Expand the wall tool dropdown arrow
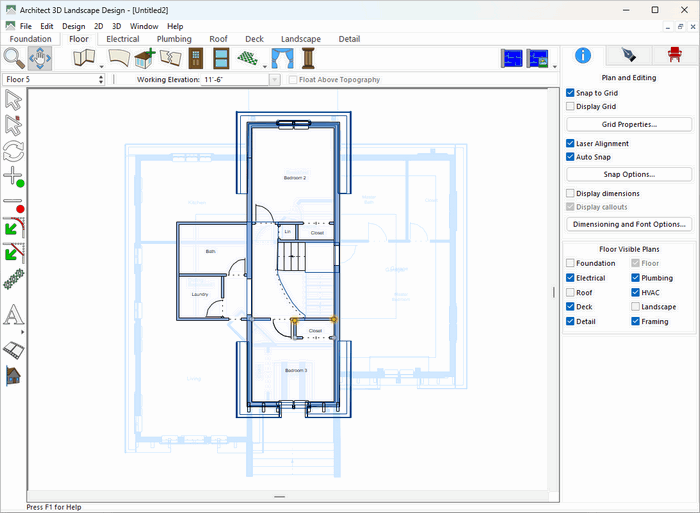Screen dimensions: 700x513 point(102,68)
